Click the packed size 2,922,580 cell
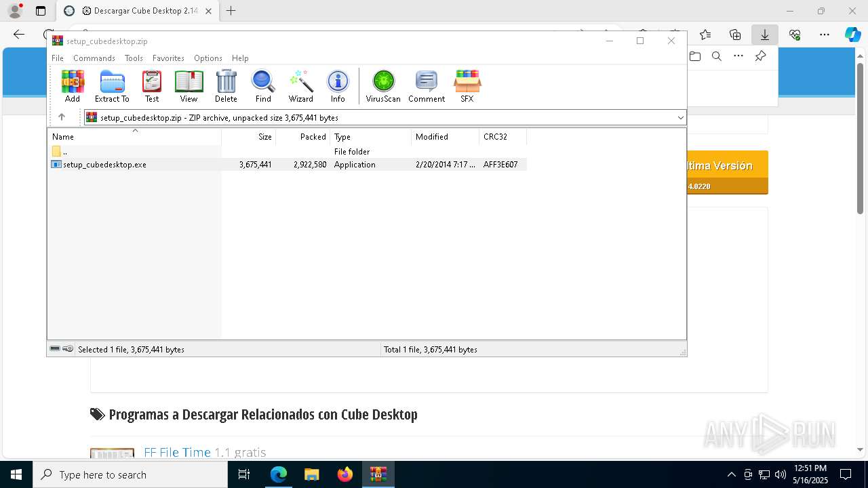The width and height of the screenshot is (868, 488). click(x=310, y=165)
